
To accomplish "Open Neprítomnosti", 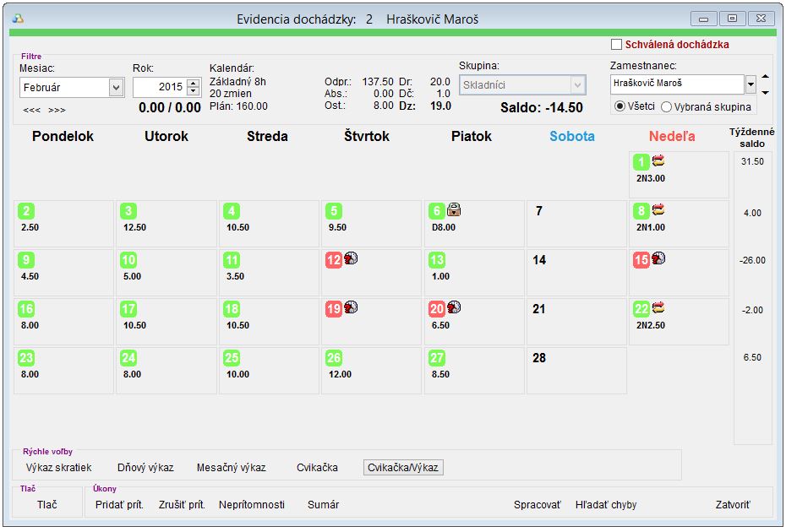I will point(252,504).
